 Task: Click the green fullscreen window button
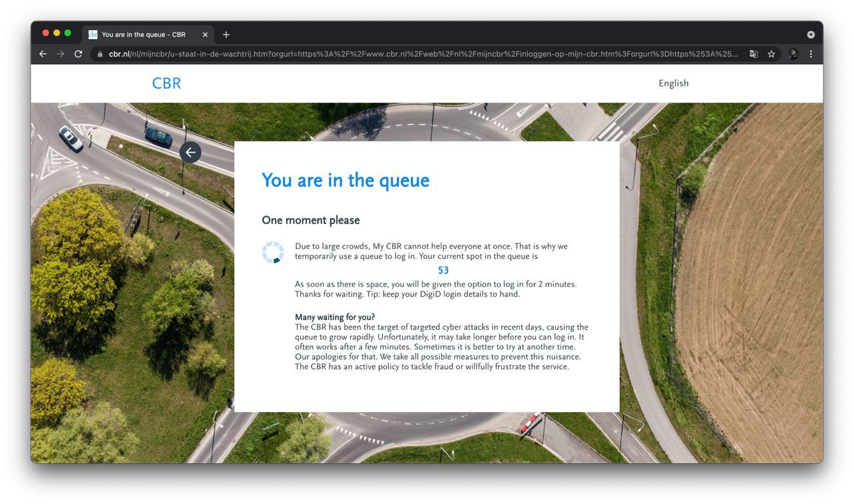[x=67, y=33]
